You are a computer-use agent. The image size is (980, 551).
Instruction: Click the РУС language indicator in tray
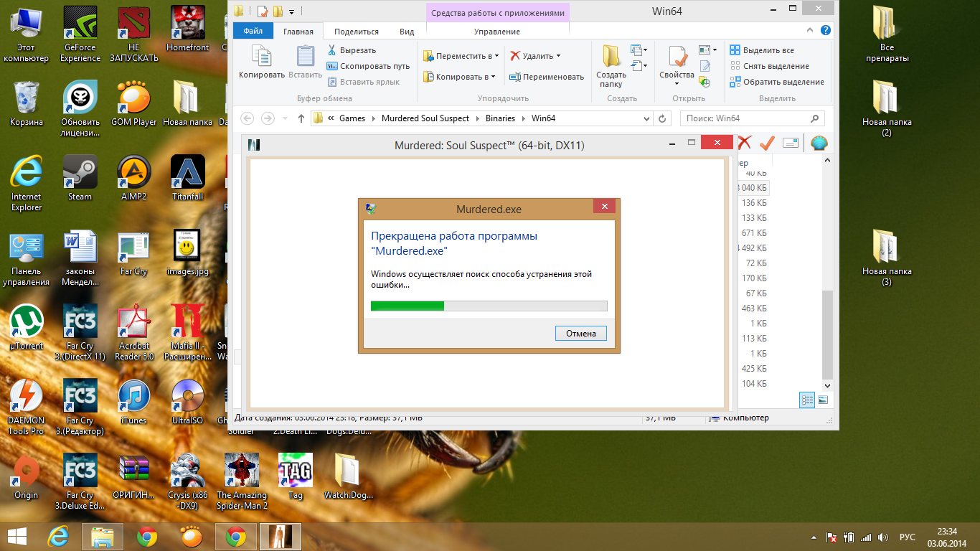tap(908, 537)
